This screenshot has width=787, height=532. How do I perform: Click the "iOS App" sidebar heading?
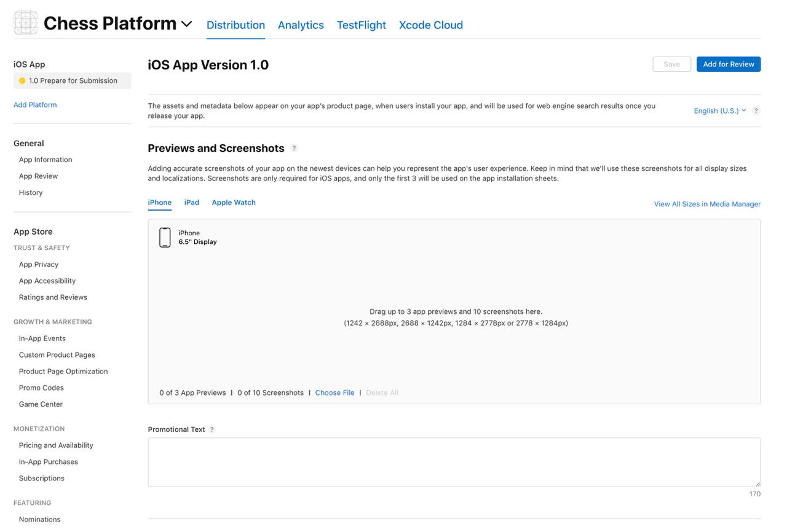coord(30,65)
